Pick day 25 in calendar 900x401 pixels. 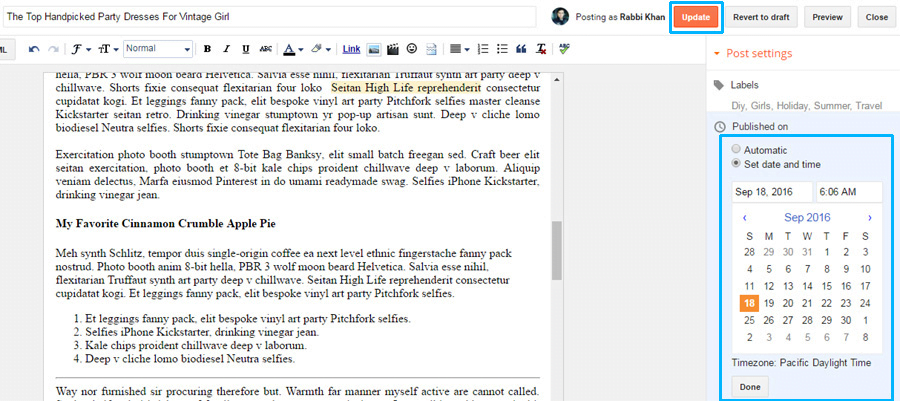pos(749,320)
